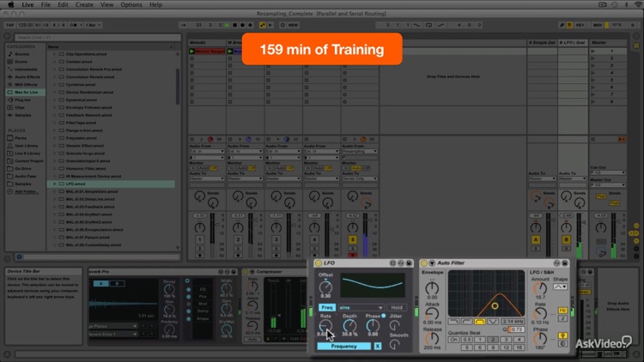Select low-pass filter type icon

point(453,322)
